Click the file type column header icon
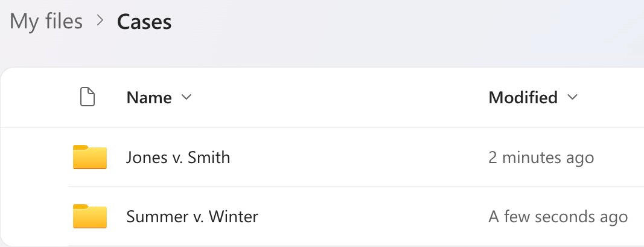Viewport: 644px width, 247px height. pos(88,97)
